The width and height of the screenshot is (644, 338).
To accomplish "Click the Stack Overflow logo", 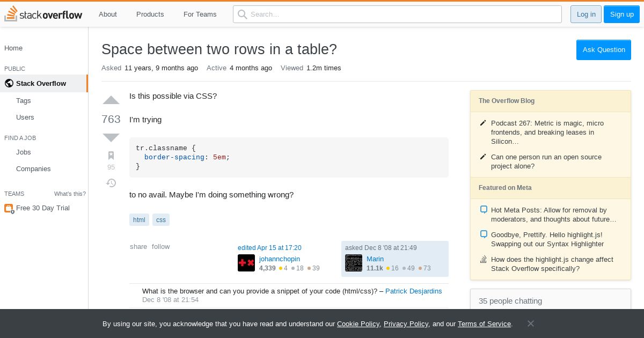I will (x=43, y=14).
